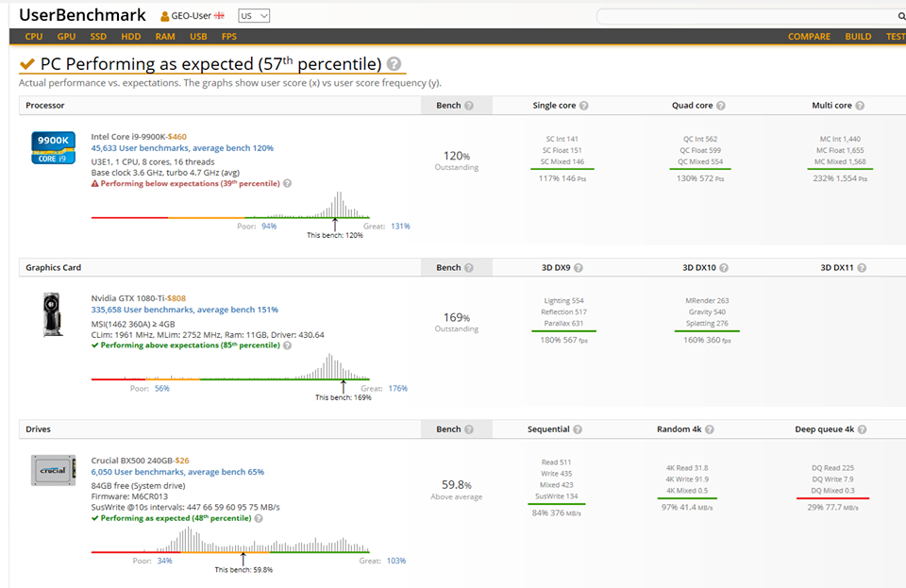Click the Performing below expectations warning text
906x588 pixels.
[x=190, y=184]
